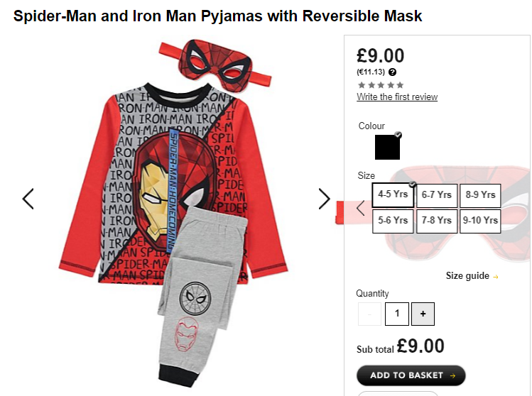Click the quantity input field
Image resolution: width=532 pixels, height=396 pixels.
point(396,314)
